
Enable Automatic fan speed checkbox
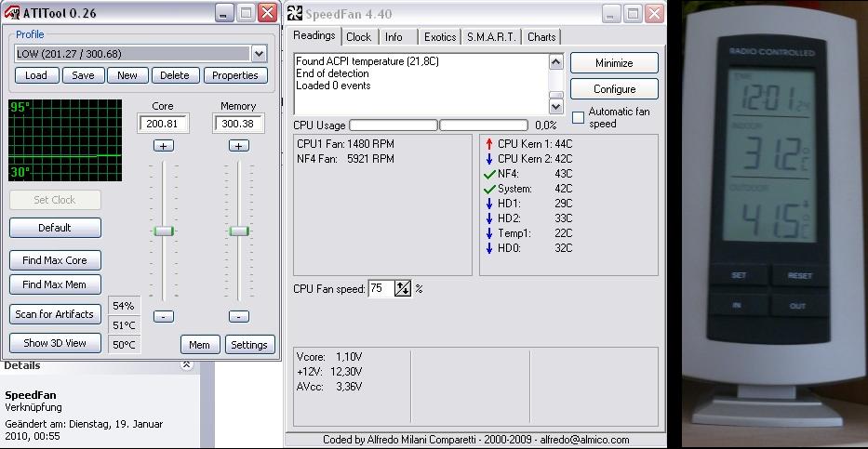pos(578,117)
